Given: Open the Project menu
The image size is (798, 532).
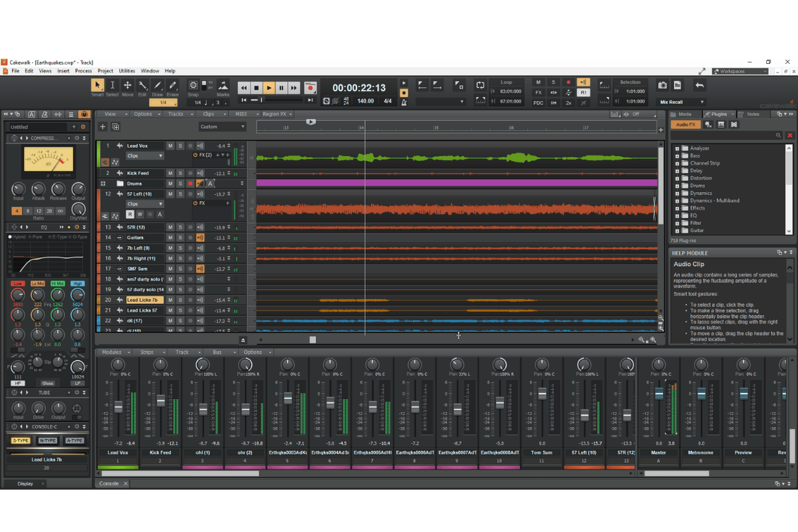Looking at the screenshot, I should point(105,70).
